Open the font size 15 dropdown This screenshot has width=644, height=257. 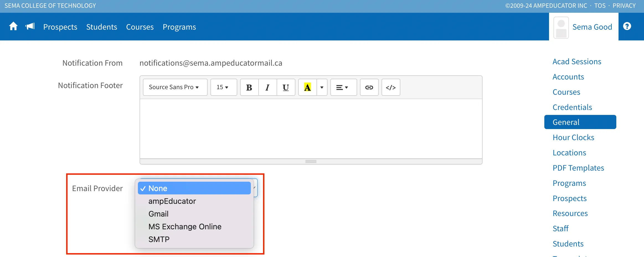coord(223,88)
